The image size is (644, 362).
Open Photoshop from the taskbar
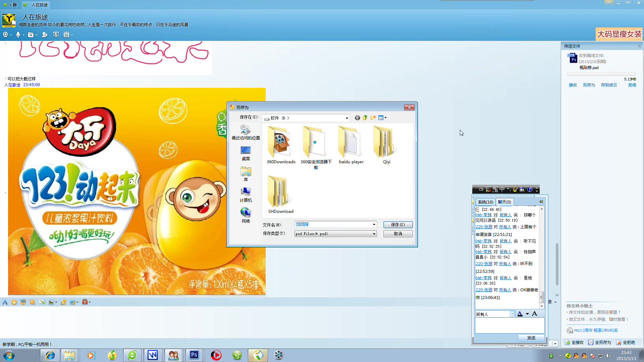tap(194, 355)
